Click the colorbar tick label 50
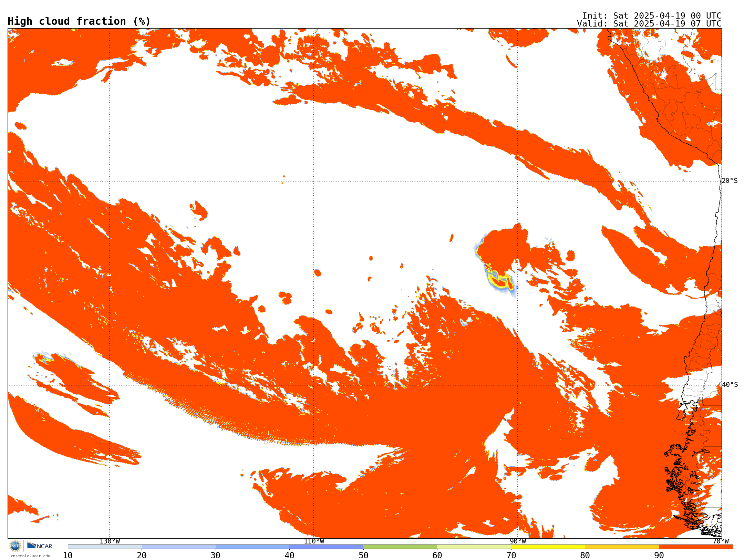This screenshot has width=744, height=560. click(x=363, y=555)
